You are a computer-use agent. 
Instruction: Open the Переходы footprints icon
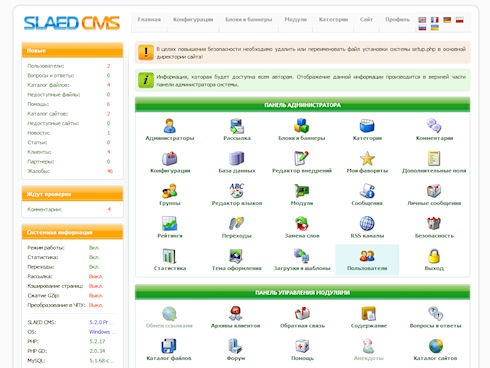237,223
